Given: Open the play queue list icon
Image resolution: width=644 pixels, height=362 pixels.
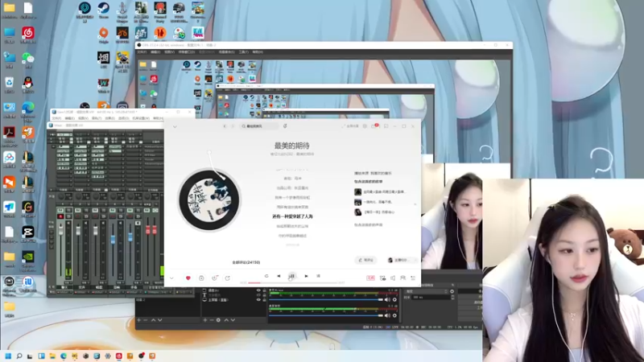Looking at the screenshot, I should [413, 278].
